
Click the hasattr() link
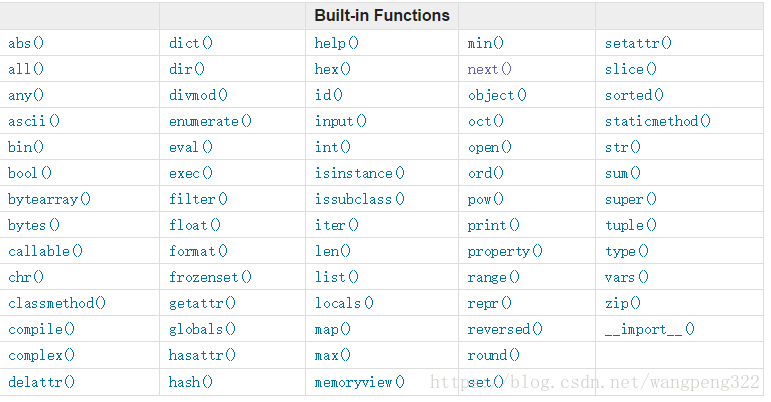click(x=203, y=355)
